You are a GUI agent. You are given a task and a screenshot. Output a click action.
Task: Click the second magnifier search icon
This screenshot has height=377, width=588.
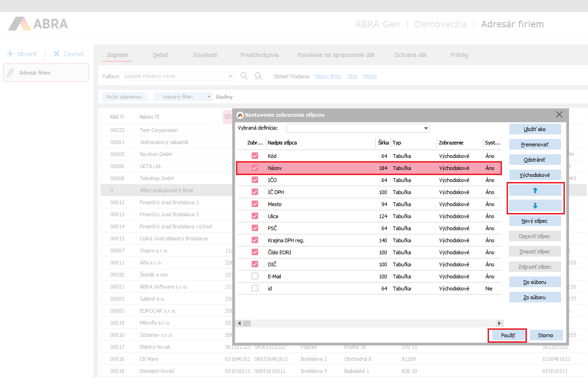tap(259, 76)
